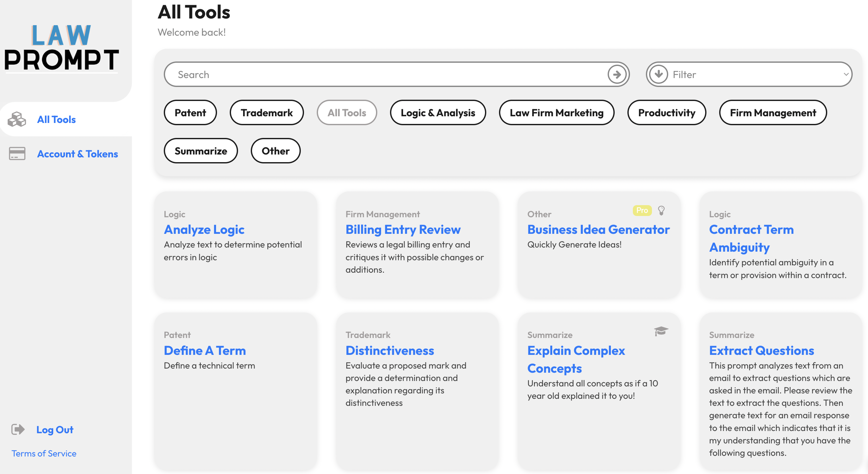Open the Extract Questions tool
The image size is (868, 474).
(762, 350)
